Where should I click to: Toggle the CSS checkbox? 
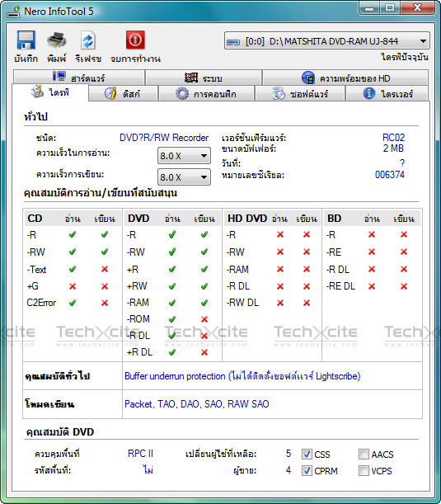click(x=307, y=454)
